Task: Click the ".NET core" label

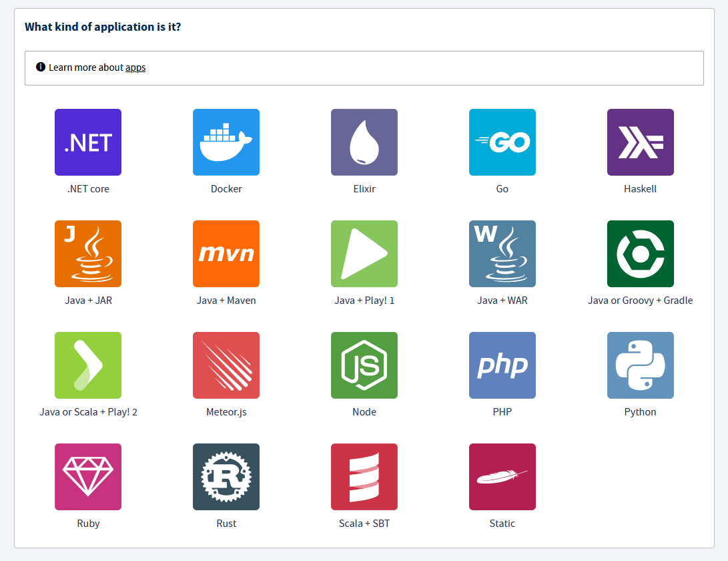Action: pos(88,189)
